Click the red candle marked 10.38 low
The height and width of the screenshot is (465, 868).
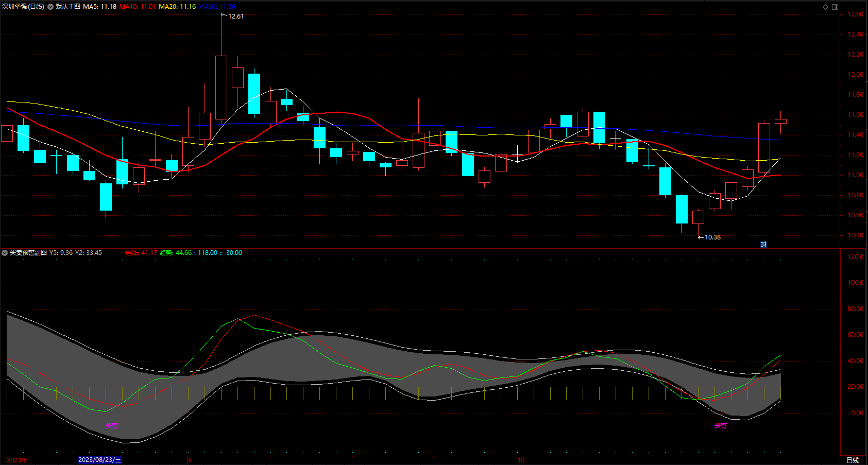[698, 217]
